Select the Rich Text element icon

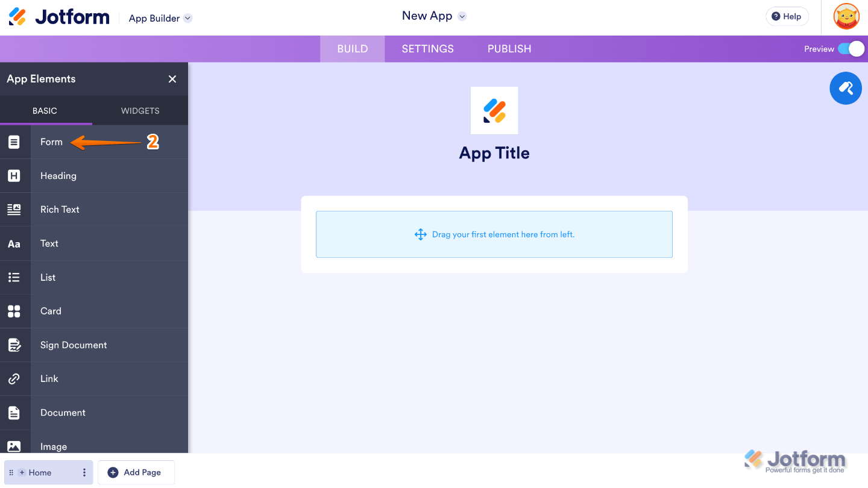point(14,209)
